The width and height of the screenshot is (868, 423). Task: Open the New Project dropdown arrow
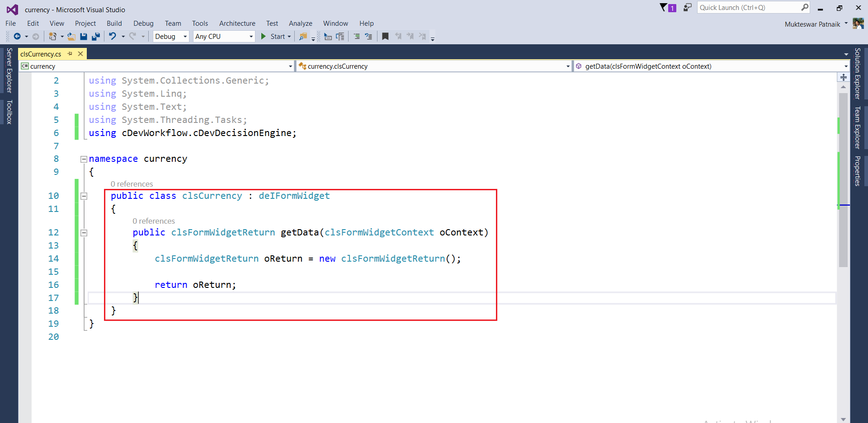point(62,37)
